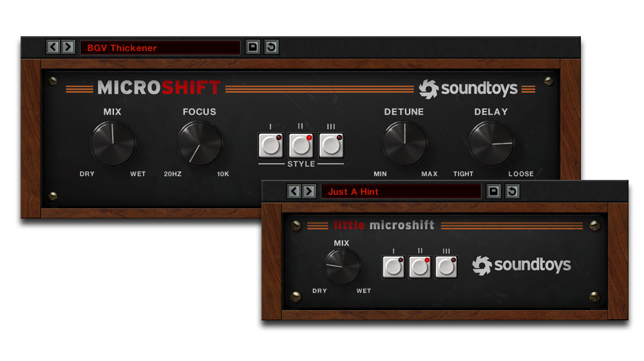Click the Delay knob
The height and width of the screenshot is (361, 644).
point(491,144)
